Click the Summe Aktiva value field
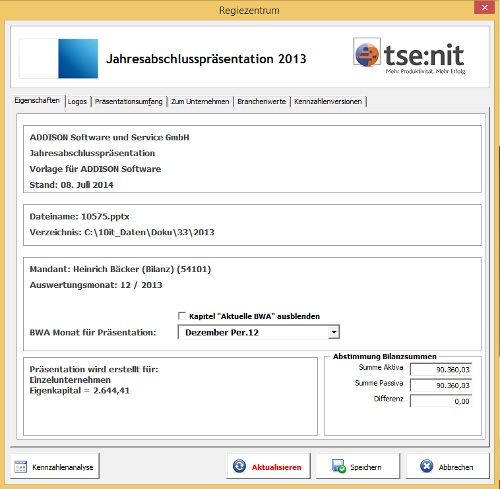 [441, 369]
